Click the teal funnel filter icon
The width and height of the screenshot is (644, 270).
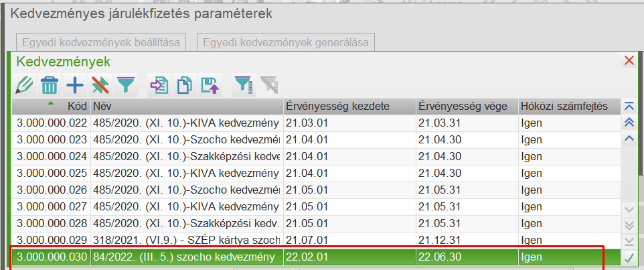tap(126, 85)
